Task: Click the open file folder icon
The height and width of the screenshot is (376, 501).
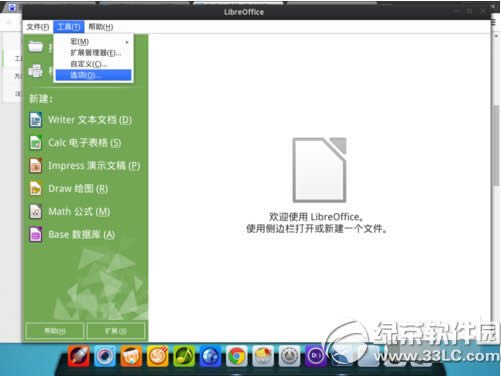Action: pos(36,47)
